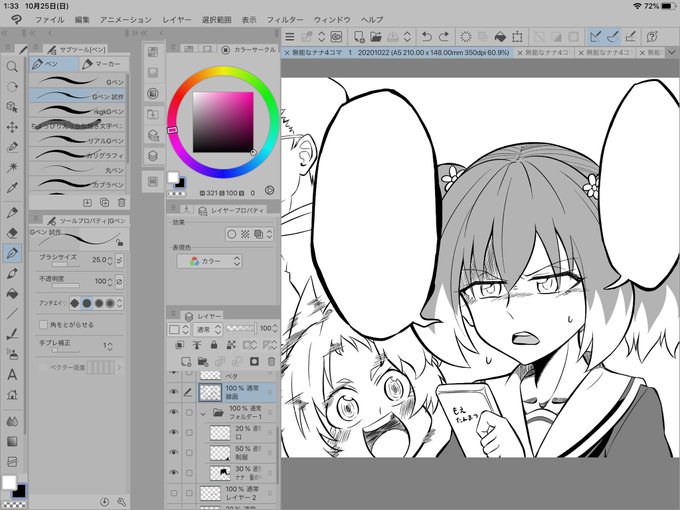This screenshot has width=680, height=510.
Task: Adjust the アンチエイリアス stepper arrows
Action: (x=119, y=303)
